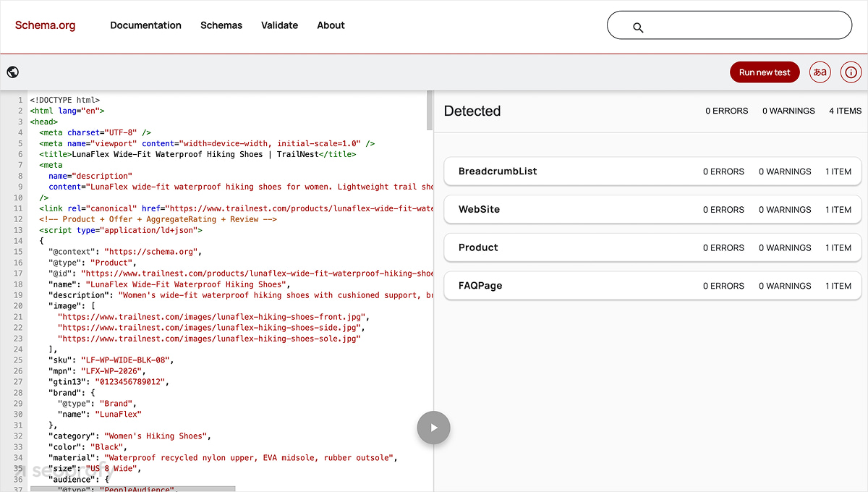Run the test with the play button
The height and width of the screenshot is (492, 868).
click(x=433, y=428)
